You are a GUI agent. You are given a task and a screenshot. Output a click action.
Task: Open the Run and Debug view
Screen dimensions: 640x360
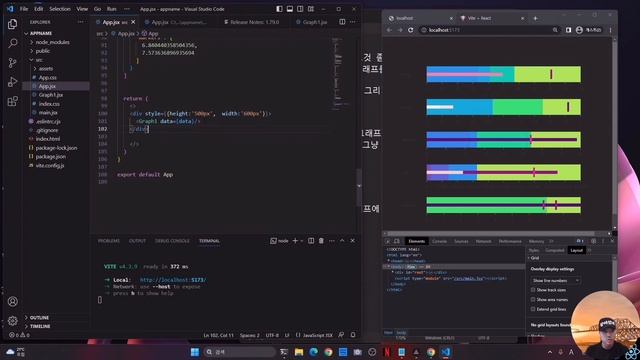tap(12, 82)
